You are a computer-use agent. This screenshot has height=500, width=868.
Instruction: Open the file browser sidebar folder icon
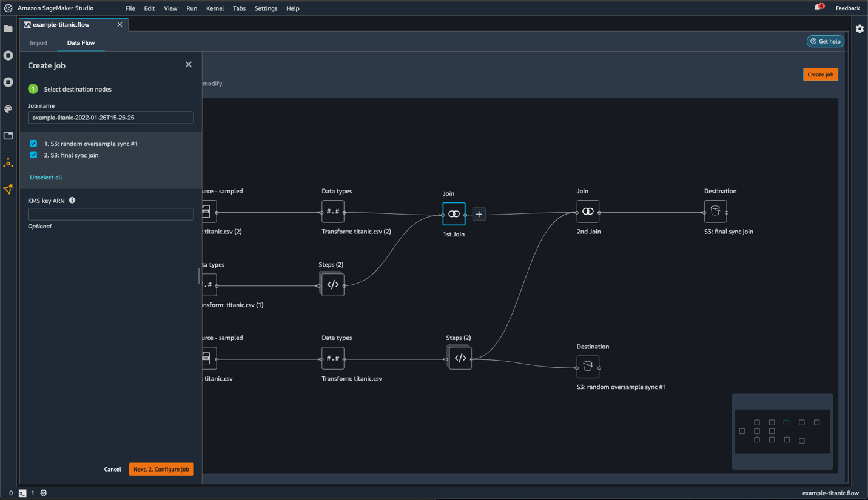point(8,28)
